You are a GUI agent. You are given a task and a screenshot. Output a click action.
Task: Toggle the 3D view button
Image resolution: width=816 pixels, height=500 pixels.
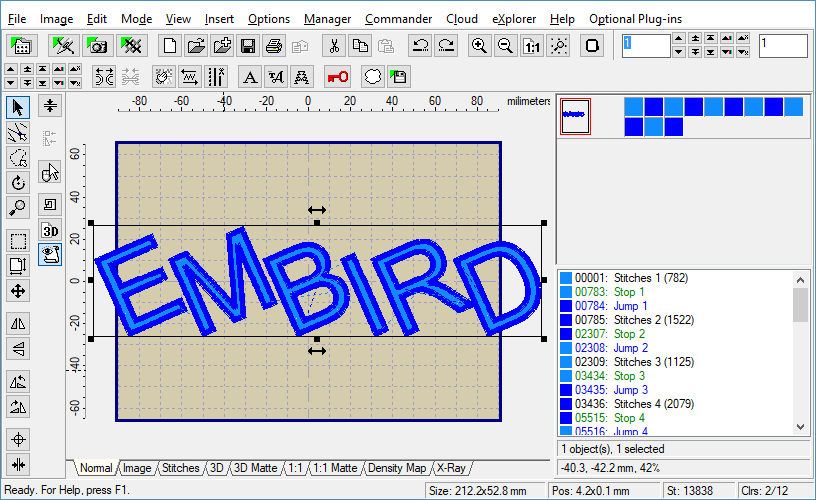[50, 229]
